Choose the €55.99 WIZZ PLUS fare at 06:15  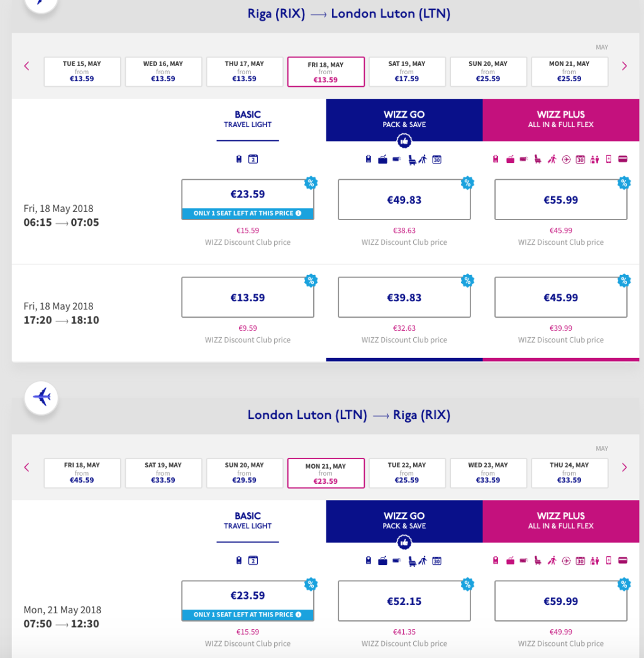click(x=560, y=200)
